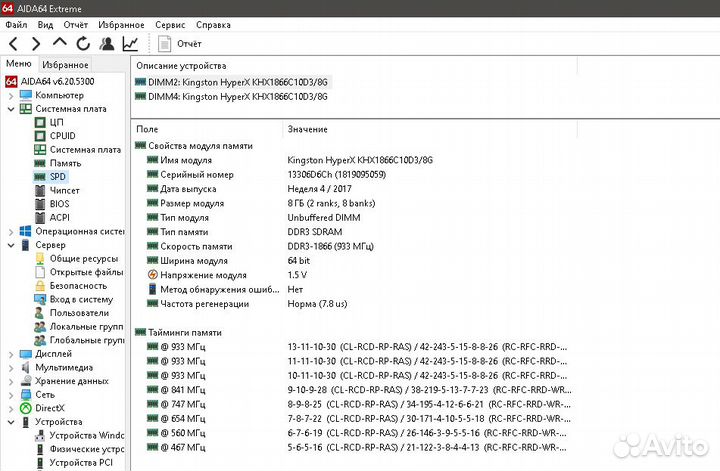The height and width of the screenshot is (471, 720).
Task: Open the Отчёт menu in menu bar
Action: click(x=75, y=25)
